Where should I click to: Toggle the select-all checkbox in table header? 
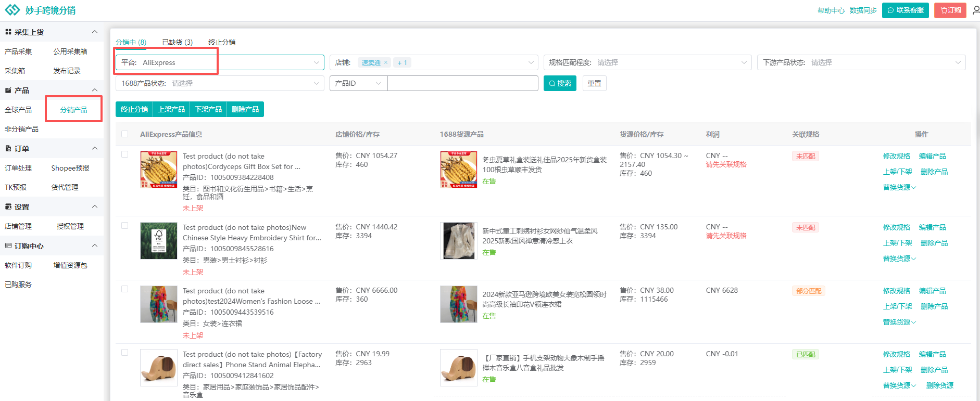tap(125, 134)
